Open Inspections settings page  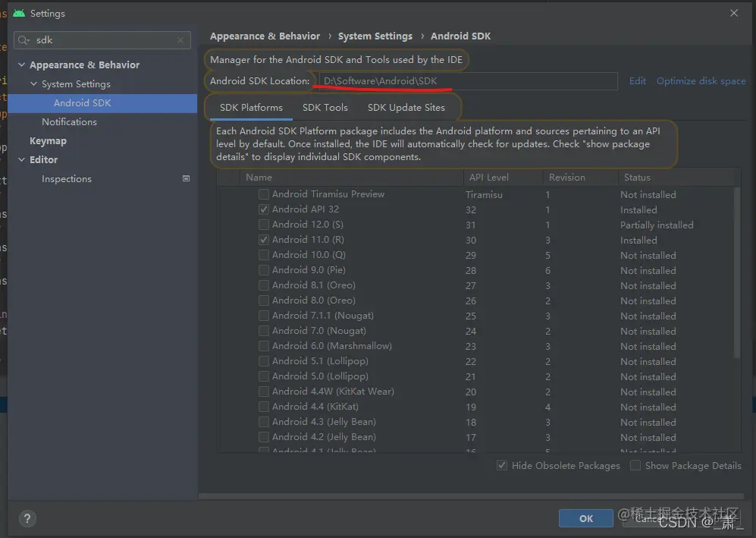pos(67,179)
